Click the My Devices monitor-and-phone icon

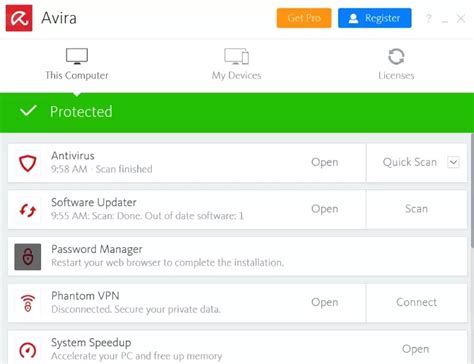(x=236, y=56)
